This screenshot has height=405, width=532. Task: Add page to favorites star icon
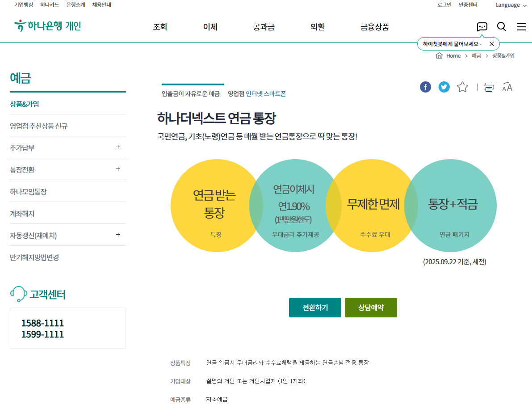[x=462, y=87]
